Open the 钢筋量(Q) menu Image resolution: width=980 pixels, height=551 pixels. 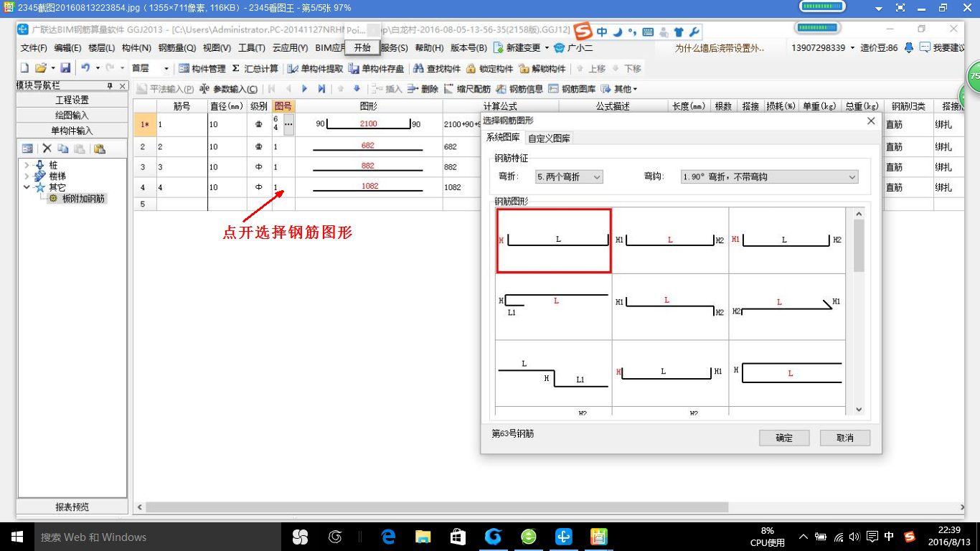[x=176, y=48]
